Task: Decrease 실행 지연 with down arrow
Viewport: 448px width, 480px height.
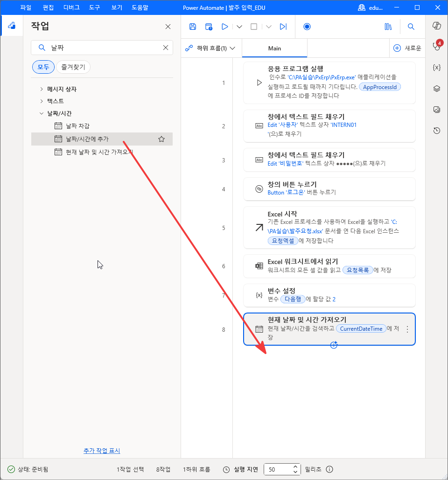Action: (x=295, y=472)
